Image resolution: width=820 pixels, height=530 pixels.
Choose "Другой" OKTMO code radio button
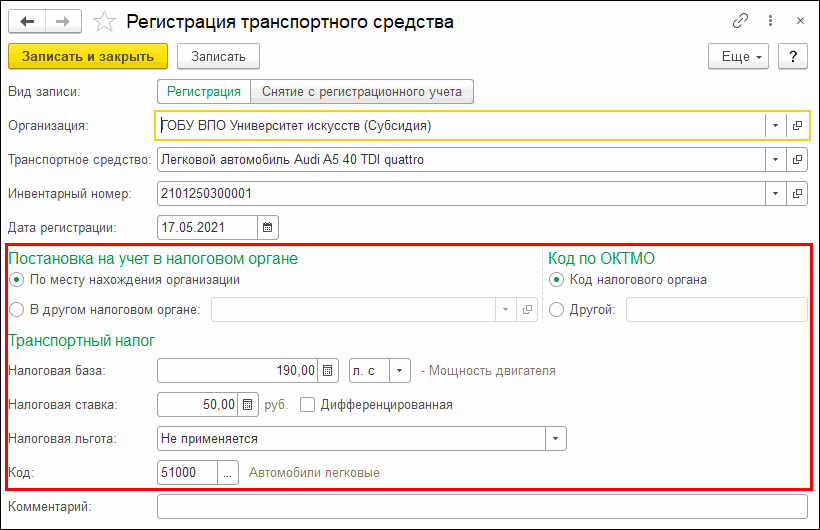tap(557, 310)
